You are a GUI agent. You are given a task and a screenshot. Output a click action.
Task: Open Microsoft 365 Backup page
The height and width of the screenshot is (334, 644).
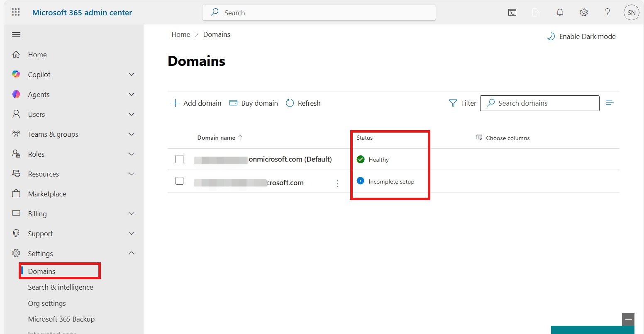(61, 319)
